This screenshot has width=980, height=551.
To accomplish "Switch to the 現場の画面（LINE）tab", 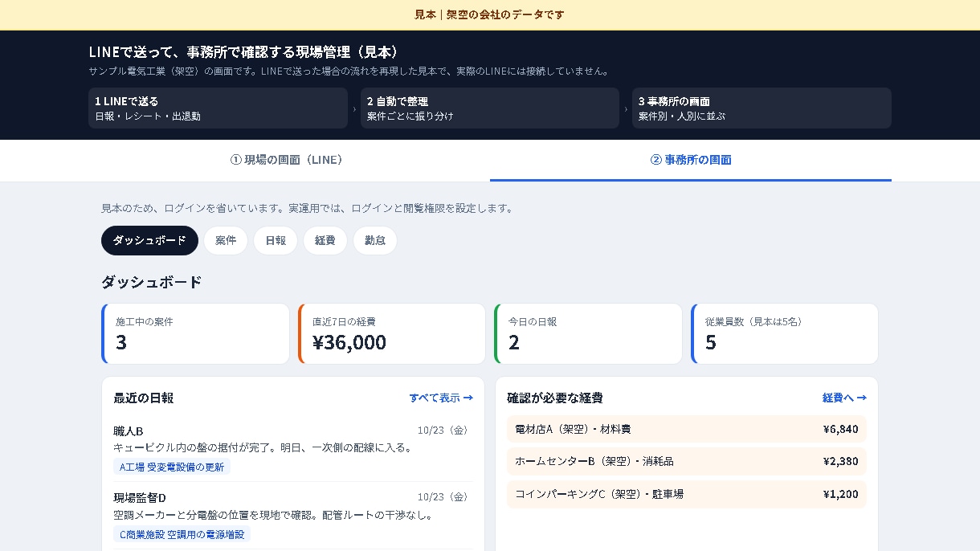I will (289, 160).
